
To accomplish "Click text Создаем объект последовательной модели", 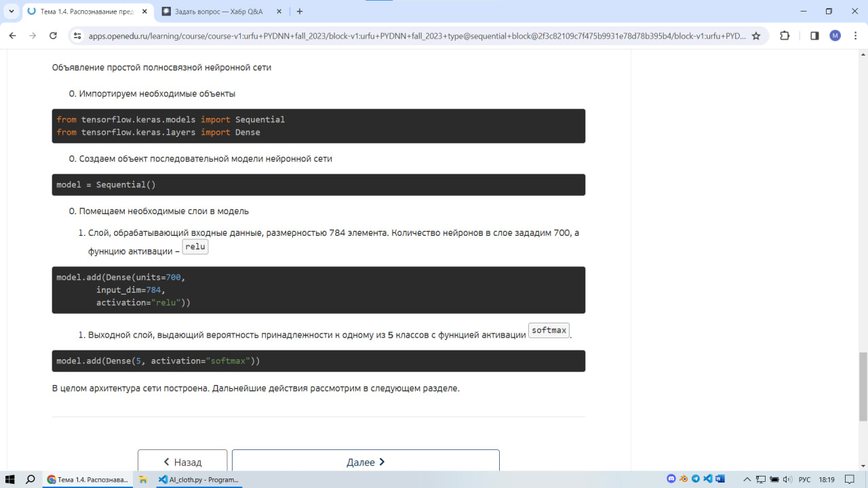I will pos(205,159).
